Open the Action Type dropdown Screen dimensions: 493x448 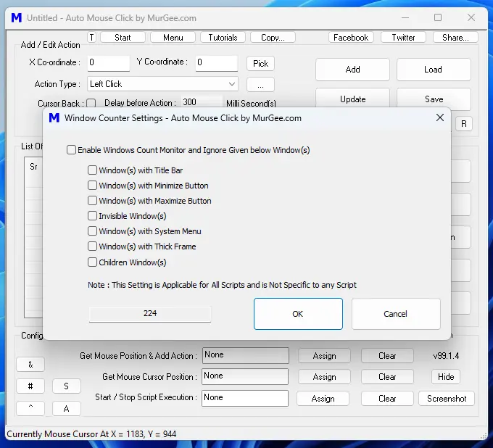(x=162, y=84)
